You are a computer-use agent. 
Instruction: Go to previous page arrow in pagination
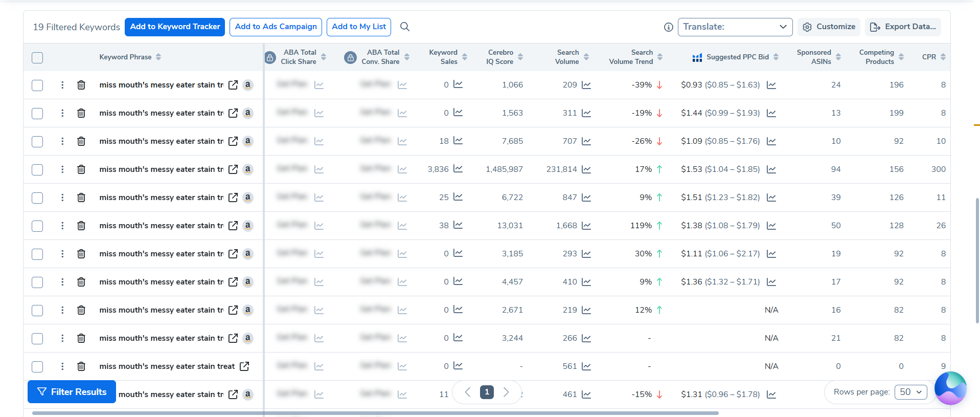(467, 392)
